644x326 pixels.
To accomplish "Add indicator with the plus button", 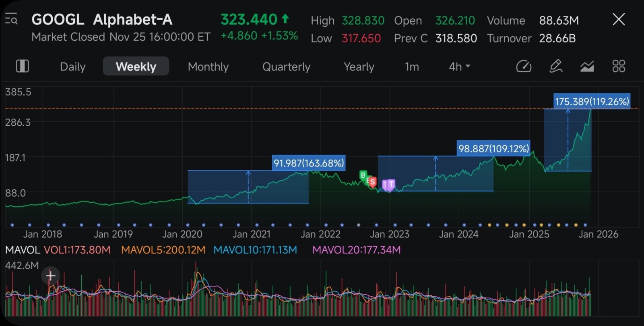I will (x=51, y=276).
